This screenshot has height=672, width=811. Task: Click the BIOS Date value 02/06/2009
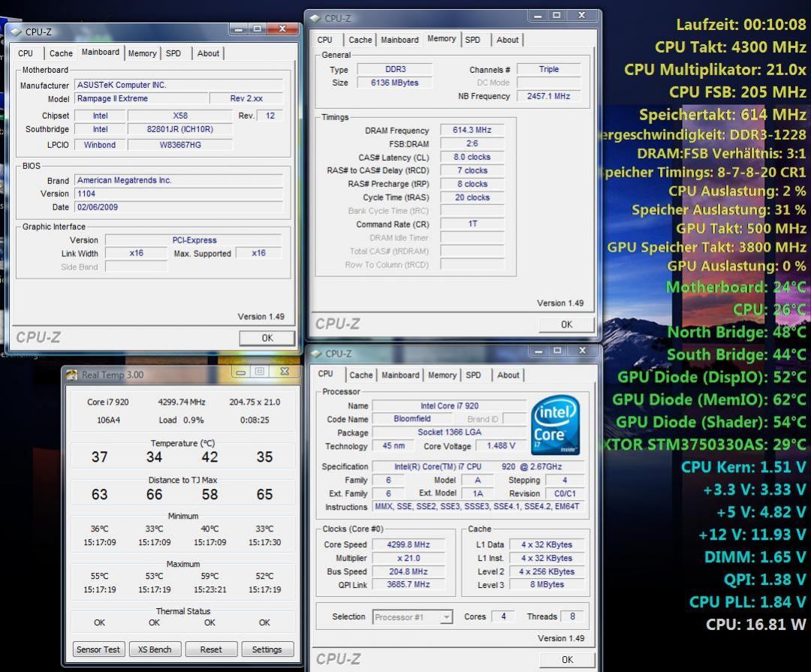tap(179, 207)
